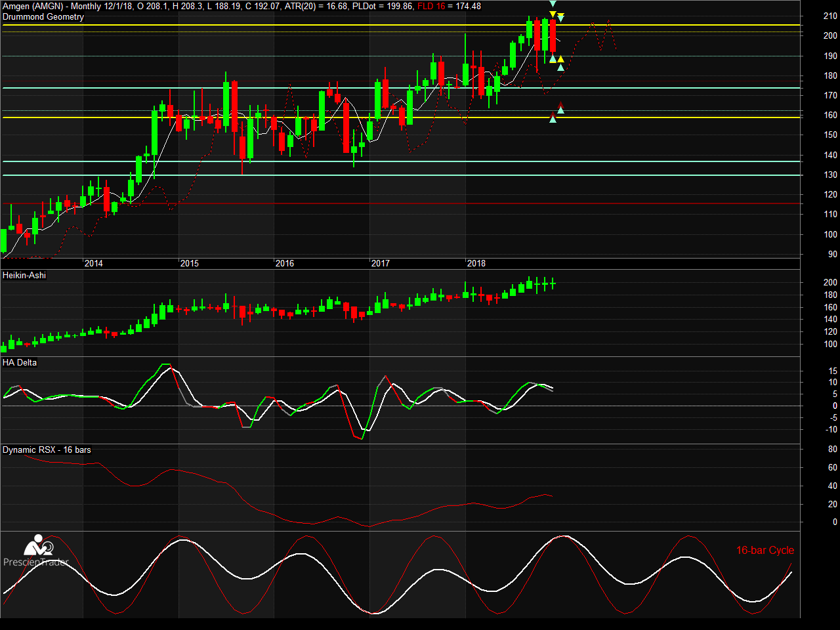Click the last Heikin-Ashi green candle

553,283
